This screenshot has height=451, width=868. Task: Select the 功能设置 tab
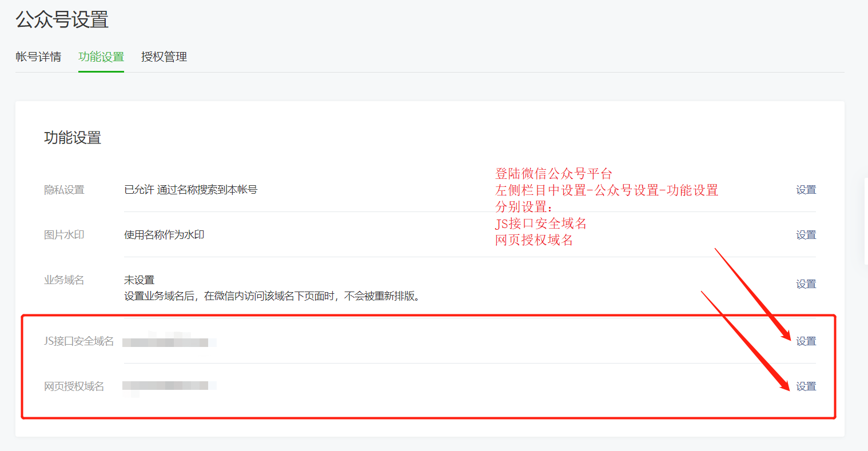(x=101, y=57)
